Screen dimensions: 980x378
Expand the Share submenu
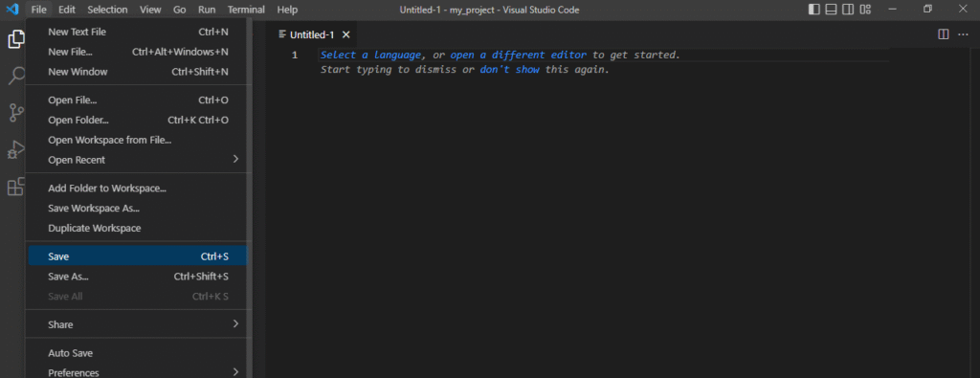pyautogui.click(x=138, y=325)
